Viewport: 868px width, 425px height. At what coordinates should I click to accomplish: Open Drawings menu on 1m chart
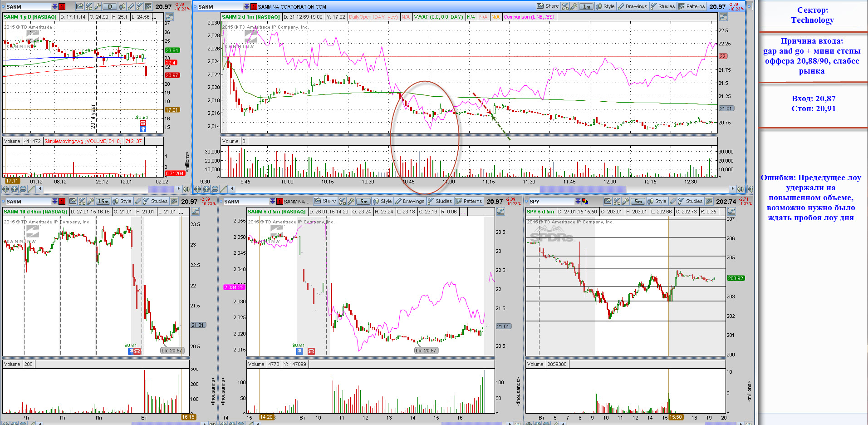[x=633, y=6]
